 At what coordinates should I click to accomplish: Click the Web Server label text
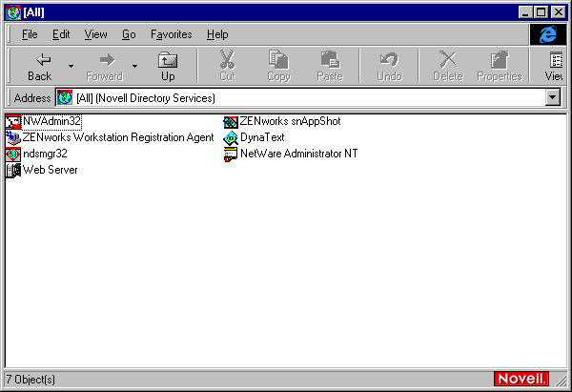[x=50, y=170]
